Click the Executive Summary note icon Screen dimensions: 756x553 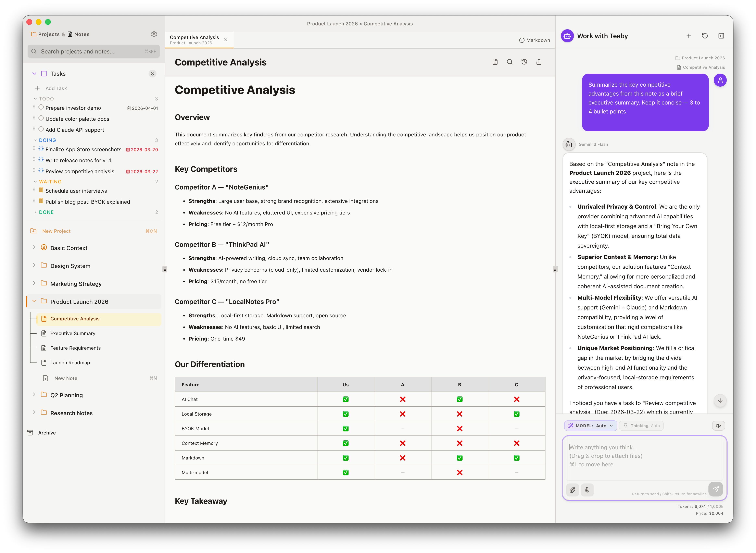(44, 333)
